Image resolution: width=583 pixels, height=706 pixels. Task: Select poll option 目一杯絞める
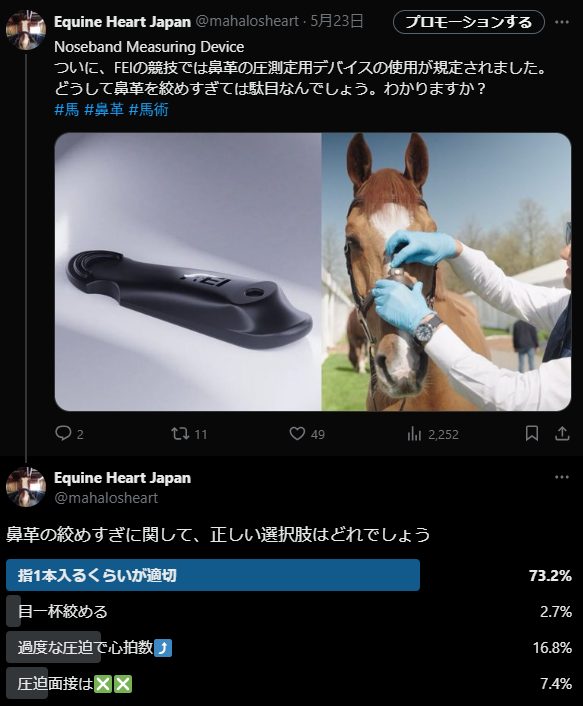289,611
